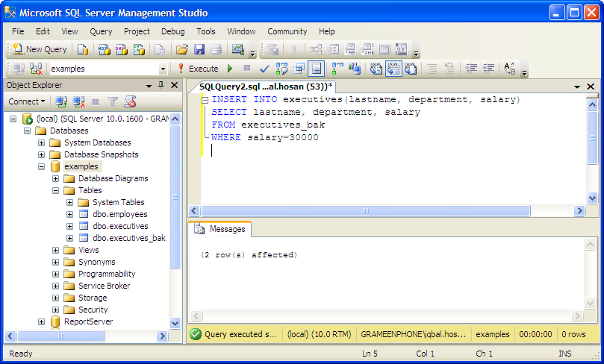Viewport: 604px width, 364px height.
Task: Collapse the Tables folder
Action: click(55, 190)
